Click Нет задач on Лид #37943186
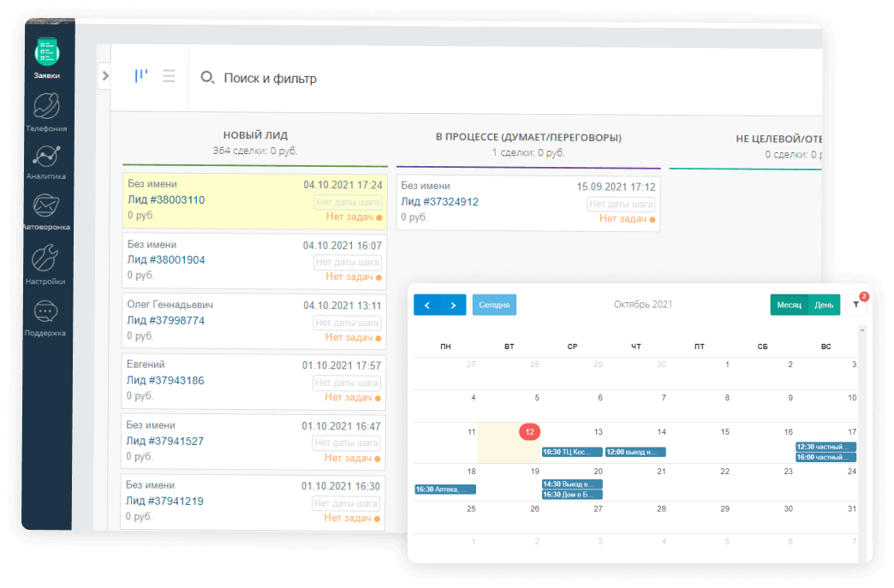The width and height of the screenshot is (894, 588). [x=352, y=397]
